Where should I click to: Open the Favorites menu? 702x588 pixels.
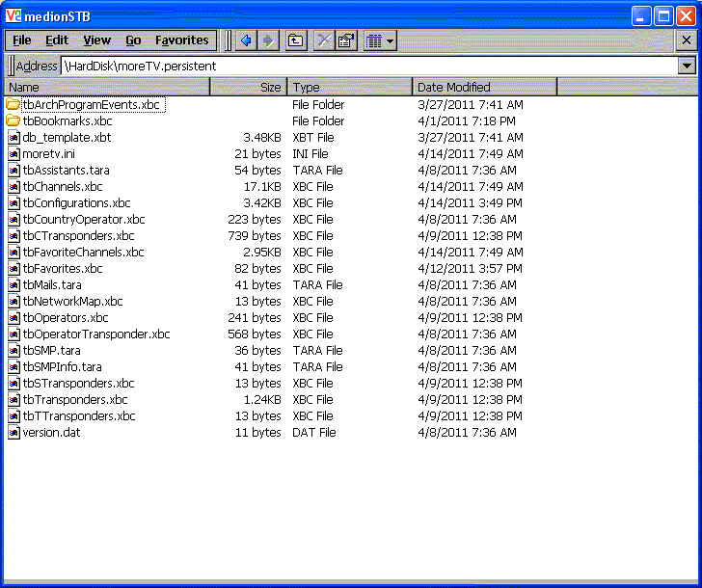point(181,40)
